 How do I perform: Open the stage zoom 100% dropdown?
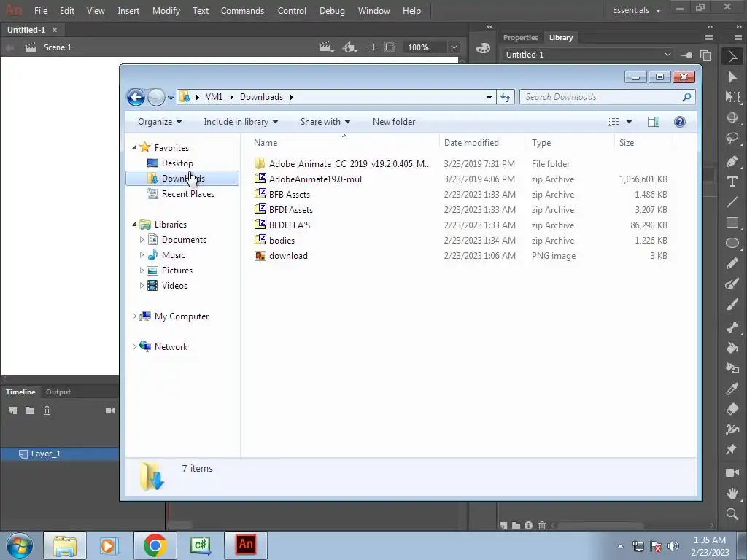click(454, 47)
